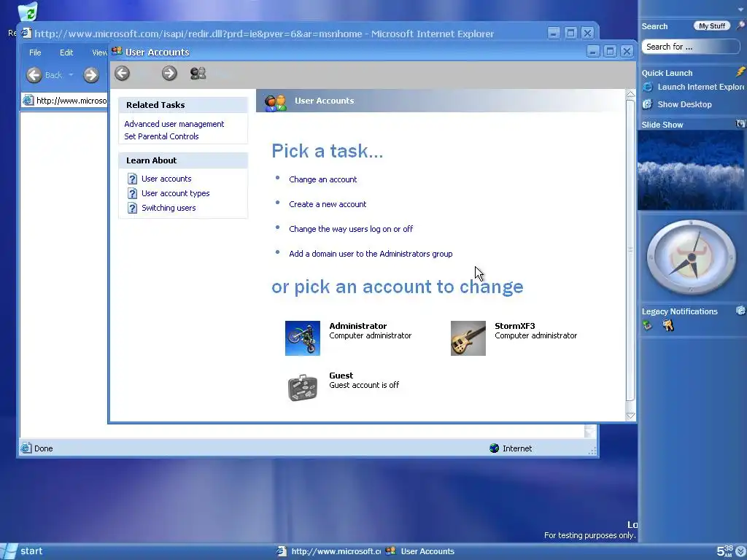Click the lightning icon beside Quick Launch header
Viewport: 747px width, 560px height.
740,72
